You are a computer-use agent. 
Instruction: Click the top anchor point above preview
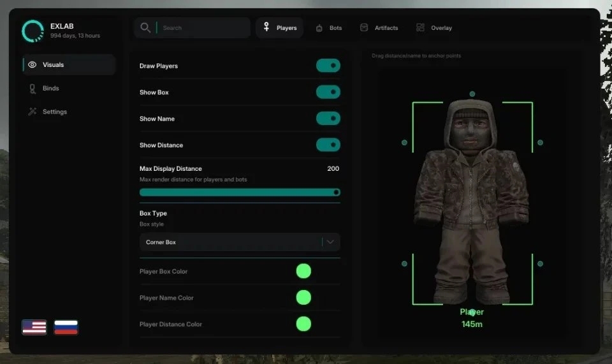click(472, 94)
